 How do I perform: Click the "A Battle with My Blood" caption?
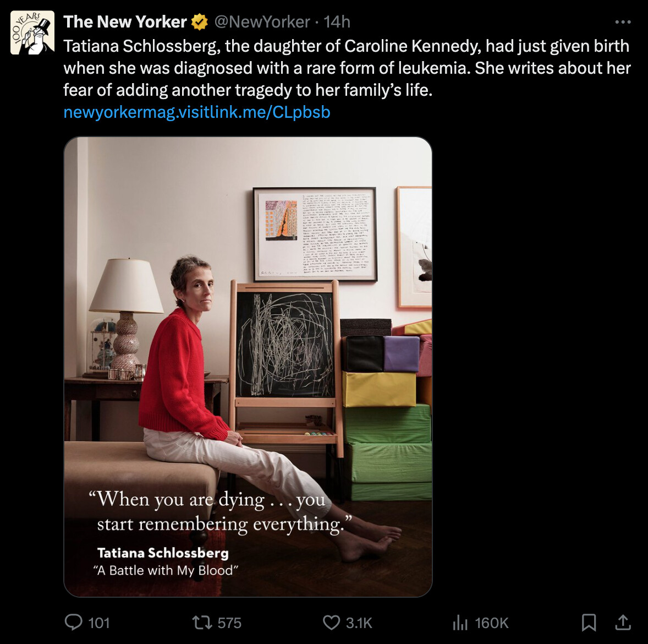click(x=166, y=570)
